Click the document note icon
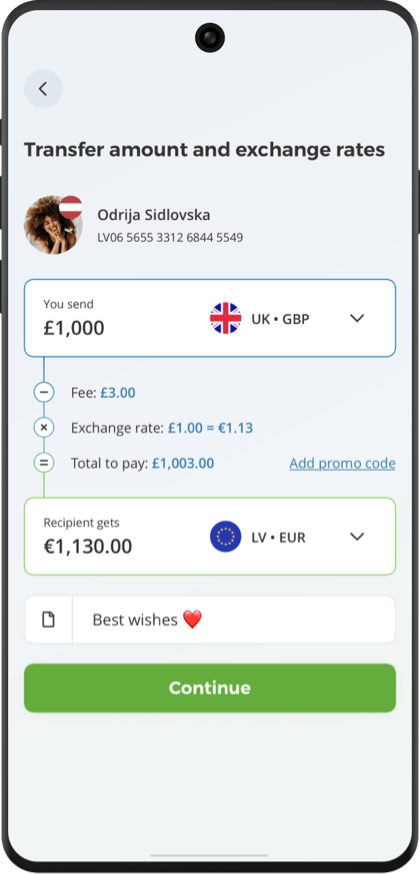 coord(48,619)
